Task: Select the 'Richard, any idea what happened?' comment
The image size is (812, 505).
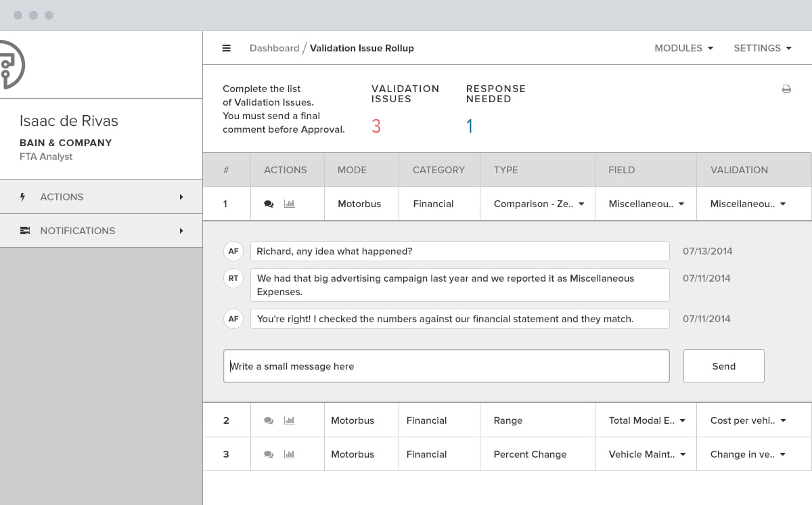Action: 460,251
